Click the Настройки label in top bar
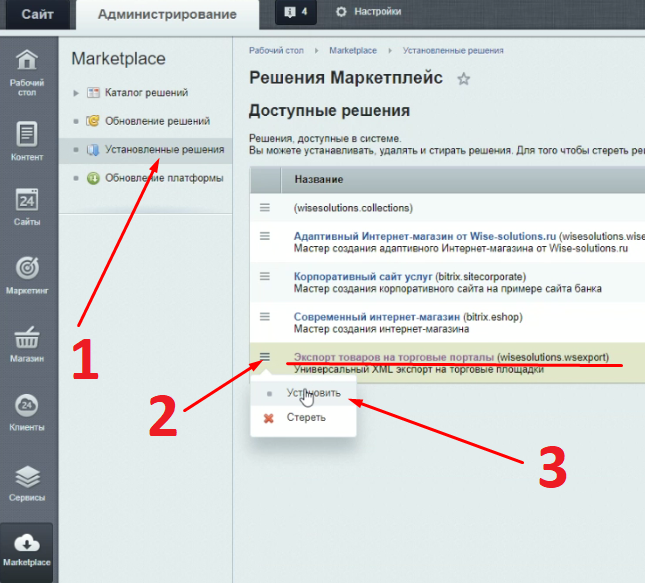The image size is (645, 583). [x=378, y=12]
